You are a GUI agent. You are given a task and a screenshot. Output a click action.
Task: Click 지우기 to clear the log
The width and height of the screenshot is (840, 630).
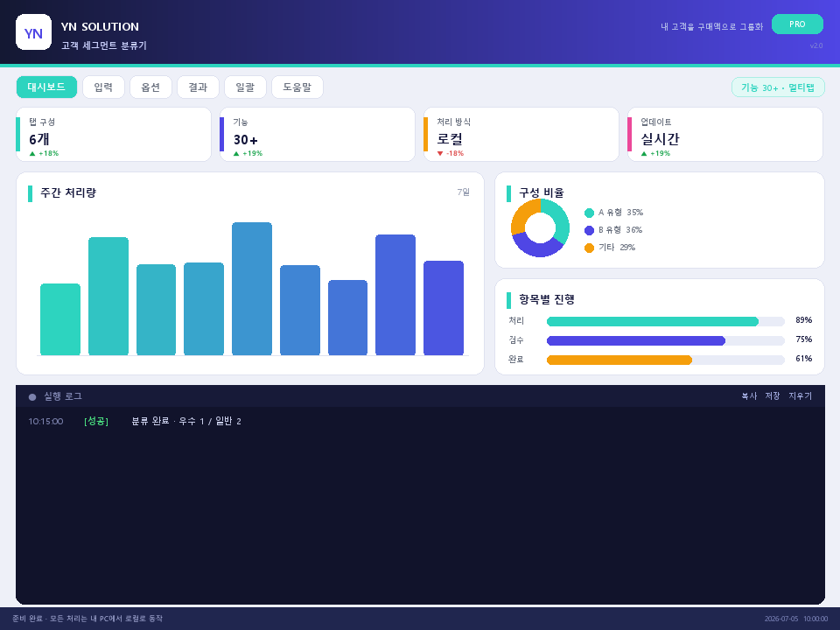pos(801,395)
